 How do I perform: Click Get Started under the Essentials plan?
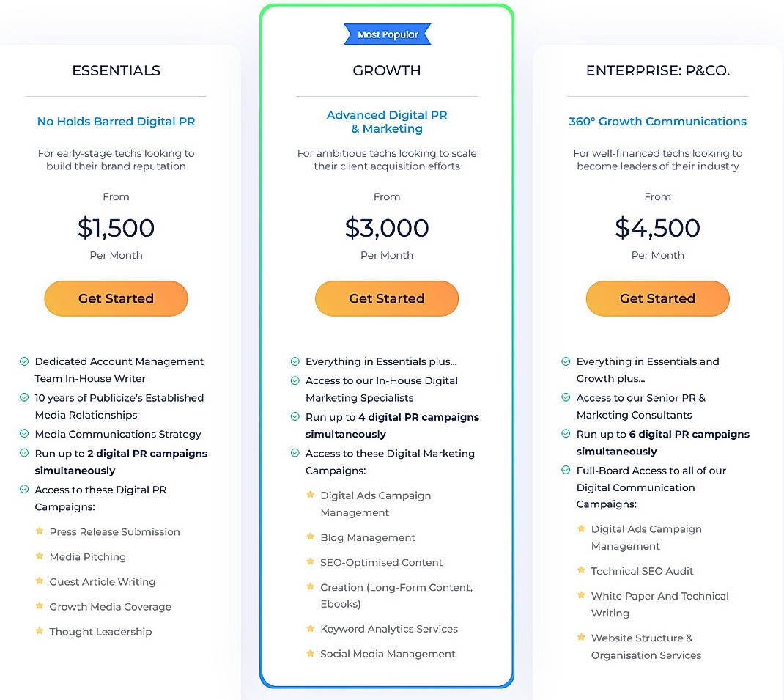click(116, 298)
